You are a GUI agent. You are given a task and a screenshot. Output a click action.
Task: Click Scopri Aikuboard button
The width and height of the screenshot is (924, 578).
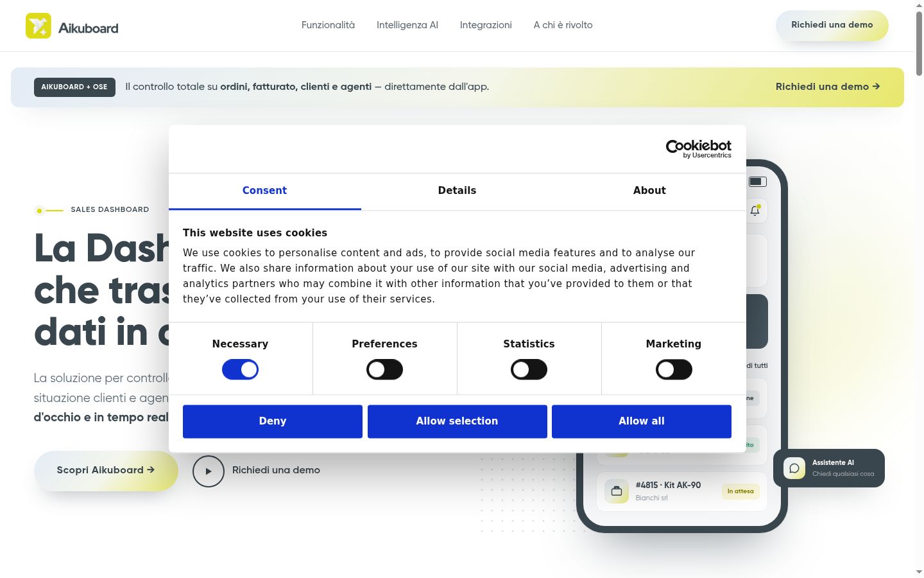point(106,471)
